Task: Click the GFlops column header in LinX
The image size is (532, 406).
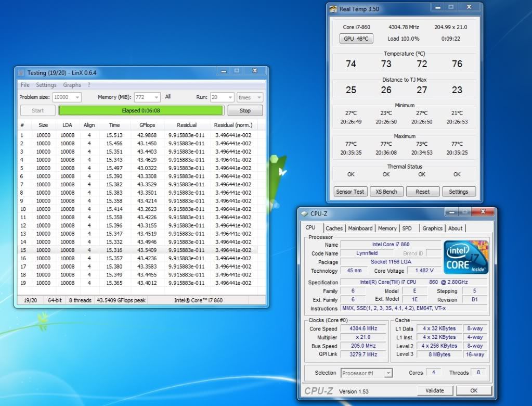Action: point(147,125)
